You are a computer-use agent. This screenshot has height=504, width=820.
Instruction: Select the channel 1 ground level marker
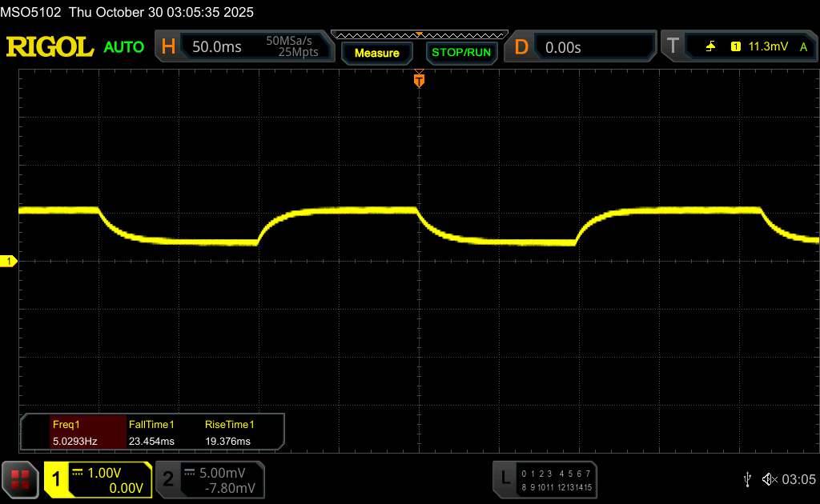point(10,262)
